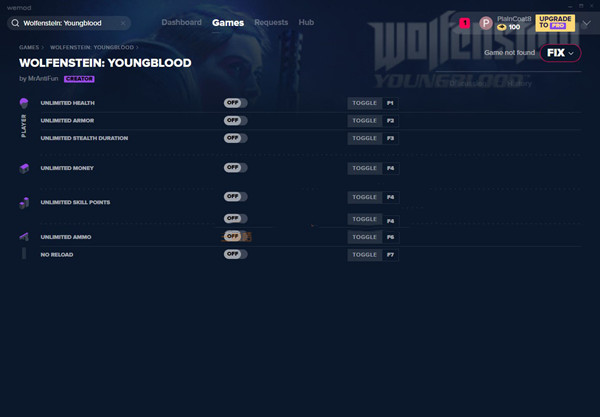
Task: Click the Upgrade to Pro button
Action: point(555,22)
